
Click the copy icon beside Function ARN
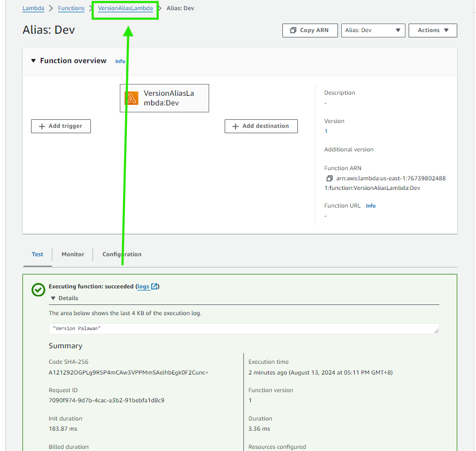click(x=329, y=178)
